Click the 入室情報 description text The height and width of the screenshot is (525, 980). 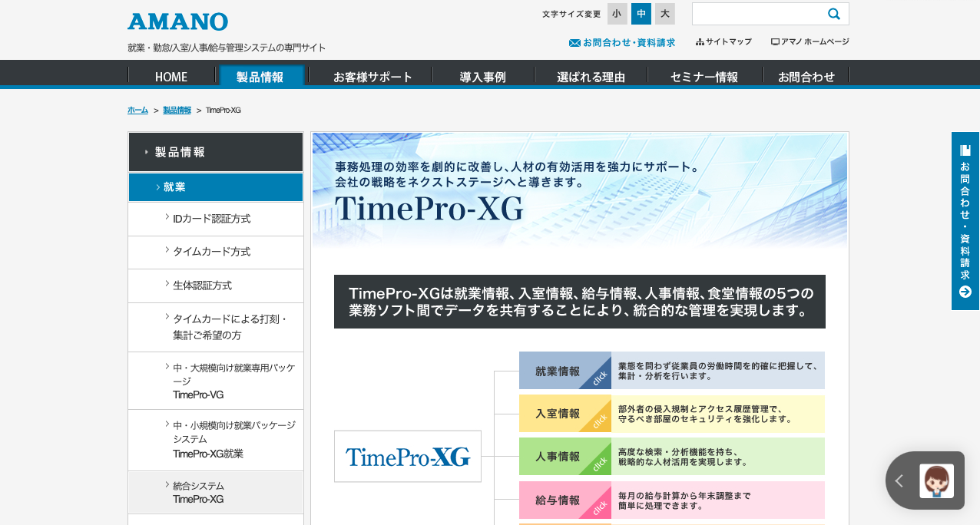coord(705,414)
